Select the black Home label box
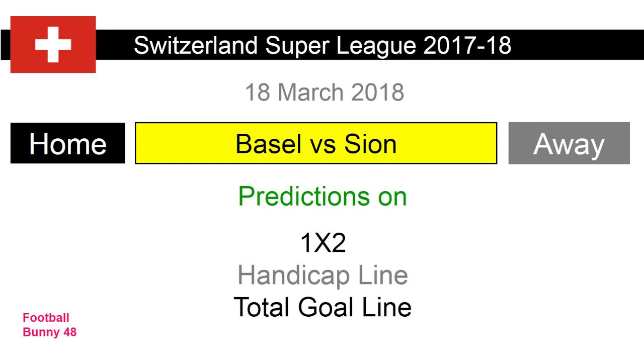The image size is (644, 362). [67, 143]
